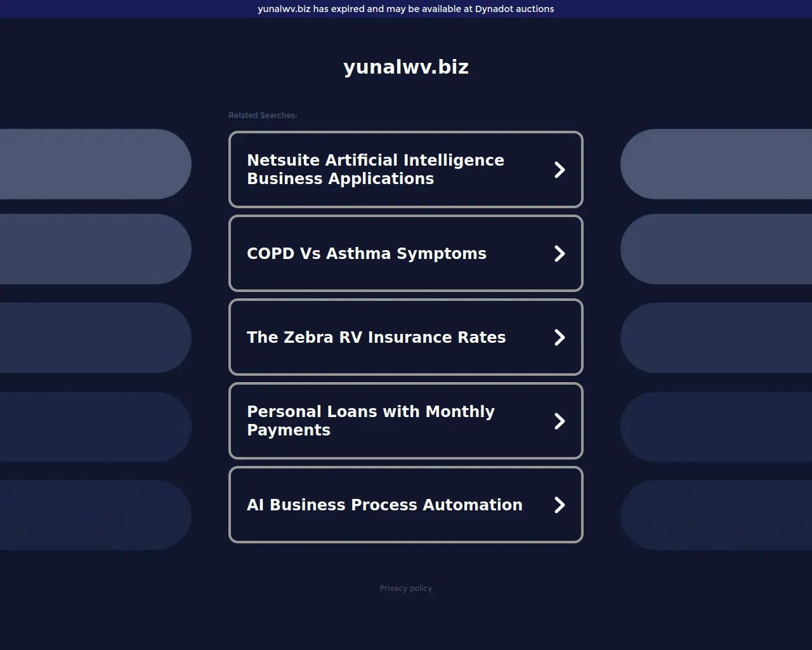The width and height of the screenshot is (812, 650).
Task: Open the Privacy policy link
Action: 406,588
